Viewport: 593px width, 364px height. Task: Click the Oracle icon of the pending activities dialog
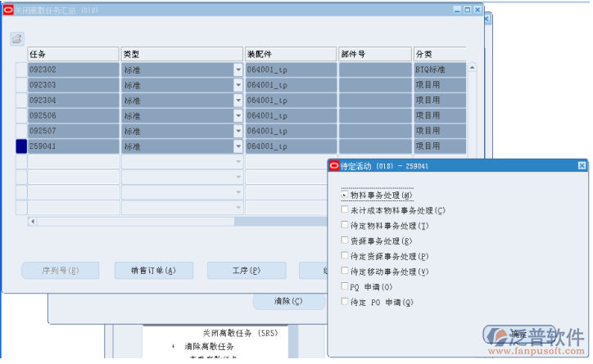click(x=333, y=165)
